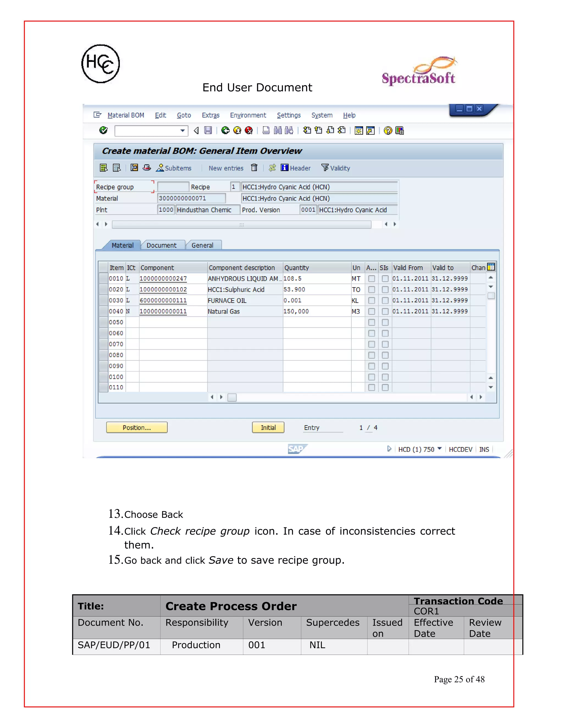Click the Header button
This screenshot has height=728, width=563.
(x=296, y=168)
